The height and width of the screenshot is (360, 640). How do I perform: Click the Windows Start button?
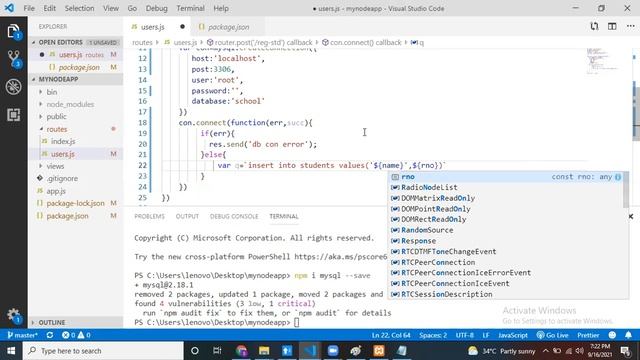pyautogui.click(x=11, y=351)
